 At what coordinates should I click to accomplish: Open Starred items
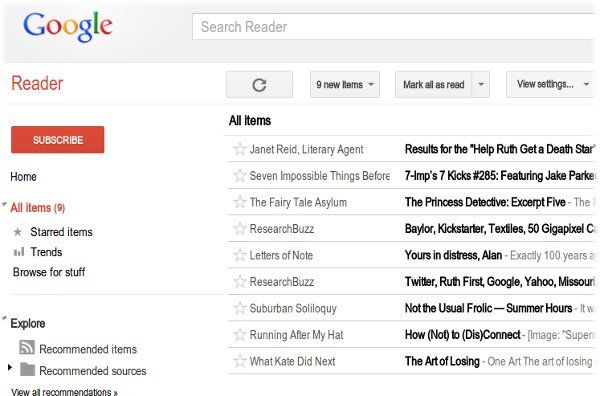pyautogui.click(x=61, y=232)
